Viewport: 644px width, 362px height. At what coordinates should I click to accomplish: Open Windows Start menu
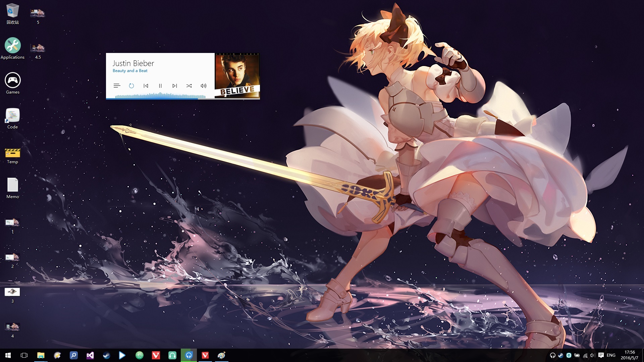pyautogui.click(x=8, y=355)
